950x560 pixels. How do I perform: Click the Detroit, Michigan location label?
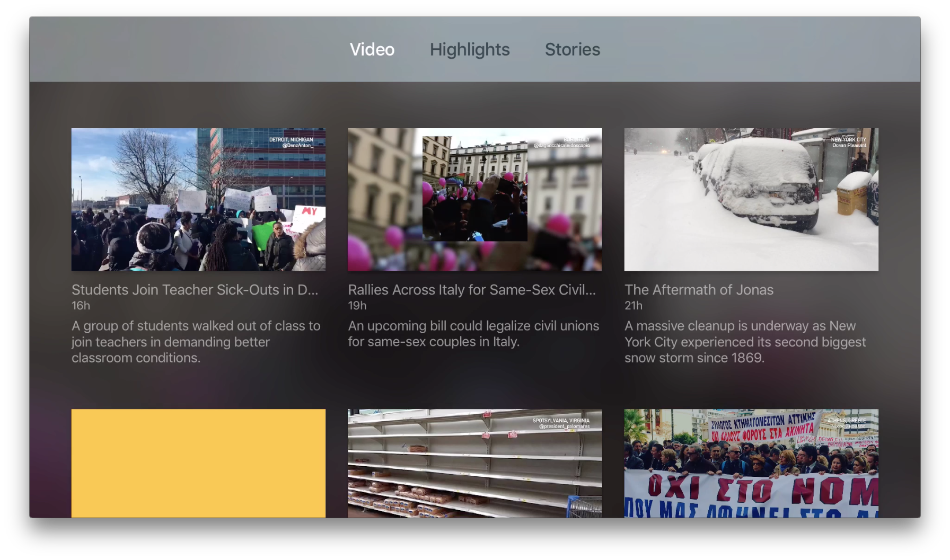point(291,140)
